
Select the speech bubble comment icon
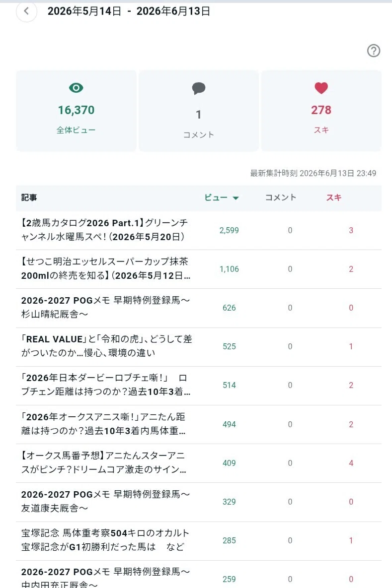coord(199,88)
